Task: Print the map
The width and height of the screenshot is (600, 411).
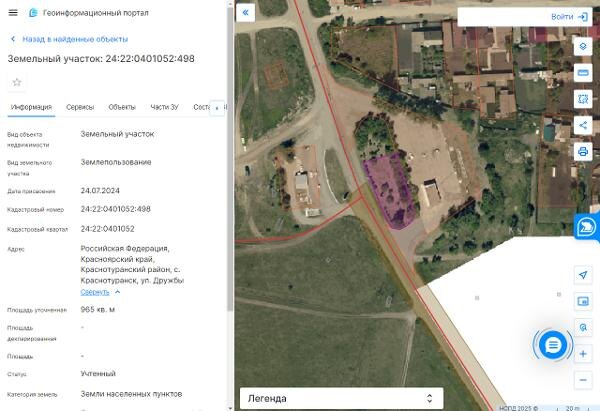Action: [x=583, y=152]
